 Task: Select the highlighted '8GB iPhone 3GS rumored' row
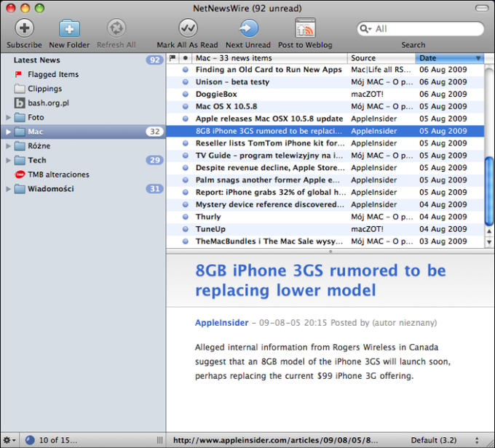(x=325, y=131)
